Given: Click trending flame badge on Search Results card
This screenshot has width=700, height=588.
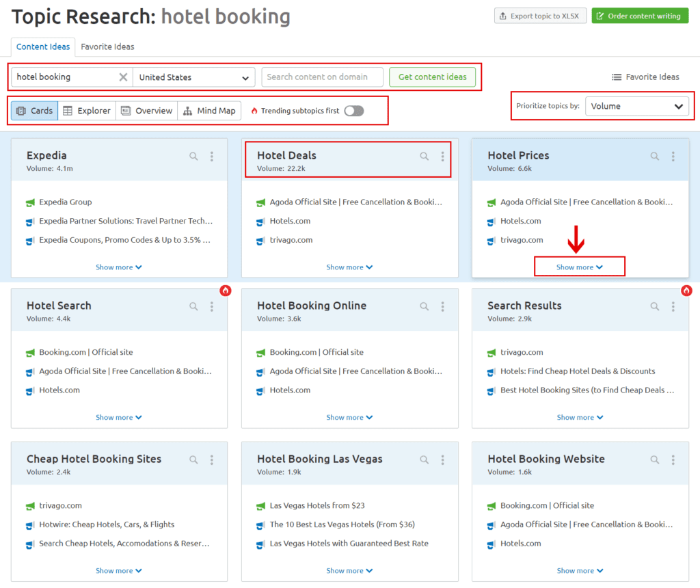Looking at the screenshot, I should pos(686,291).
